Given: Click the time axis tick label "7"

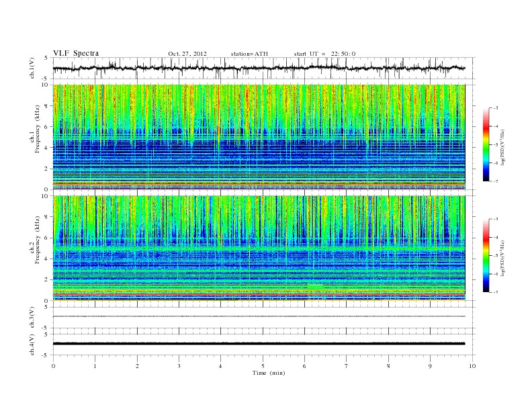Looking at the screenshot, I should [347, 366].
